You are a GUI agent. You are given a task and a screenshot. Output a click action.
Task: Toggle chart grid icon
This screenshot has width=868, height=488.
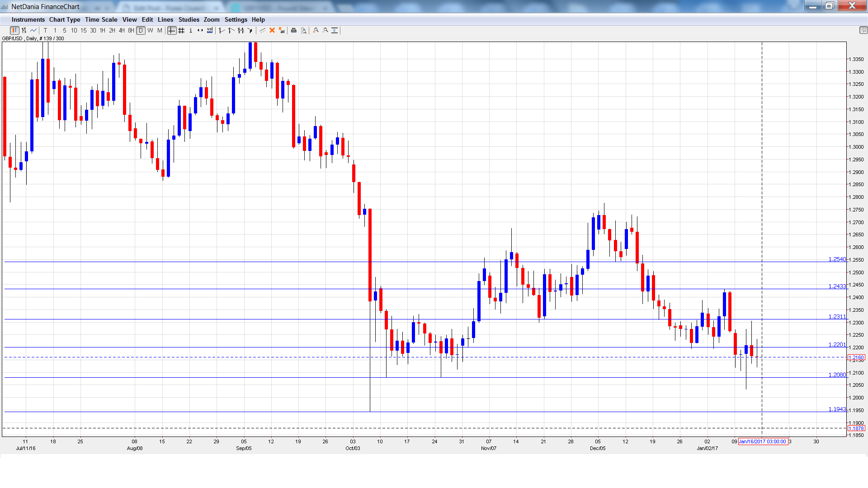coord(181,31)
